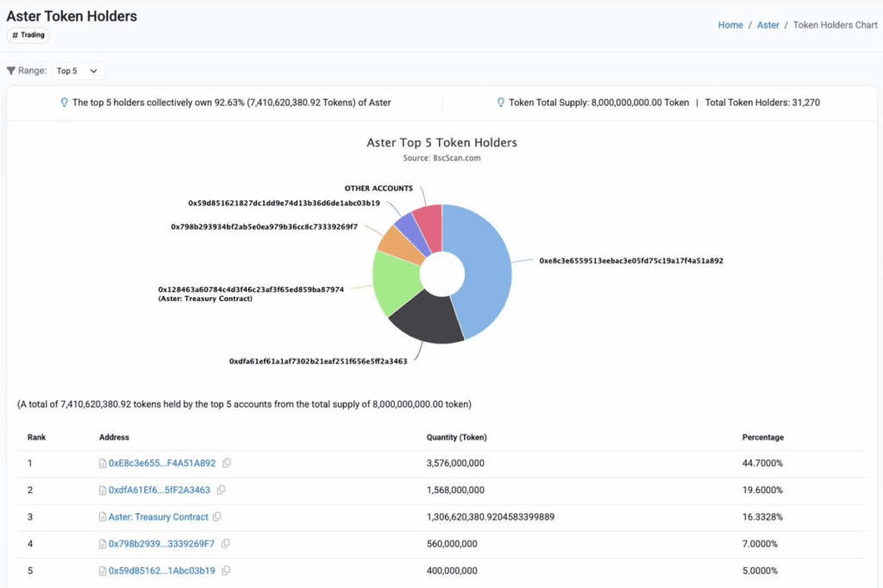Viewport: 883px width, 588px height.
Task: Click the filter icon beside Range
Action: pyautogui.click(x=9, y=70)
